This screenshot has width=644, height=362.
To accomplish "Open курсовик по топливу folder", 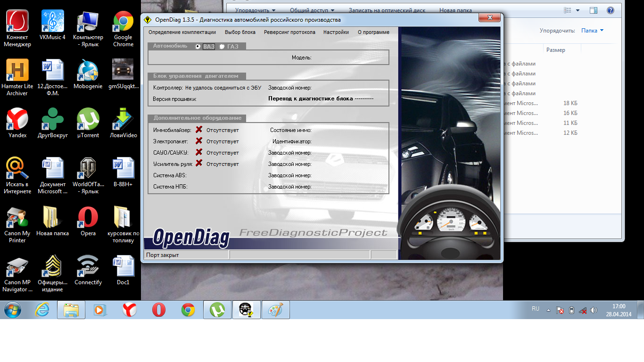I will (123, 225).
